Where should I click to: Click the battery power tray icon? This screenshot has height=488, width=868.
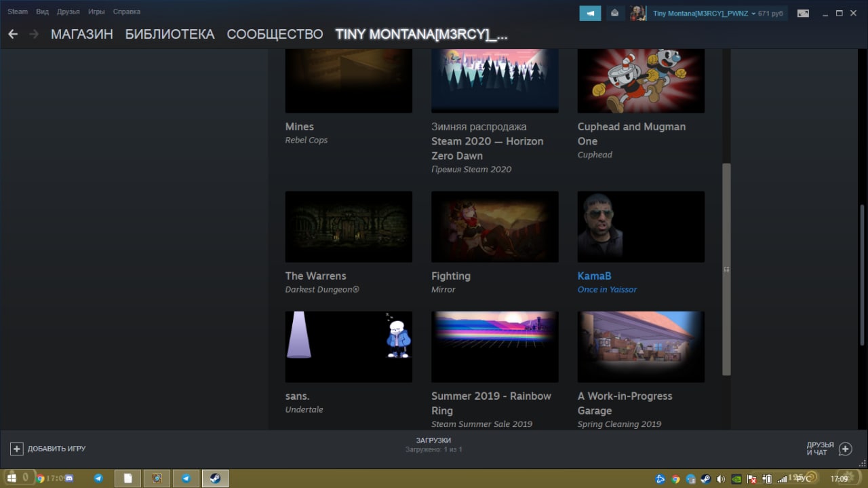coord(767,479)
